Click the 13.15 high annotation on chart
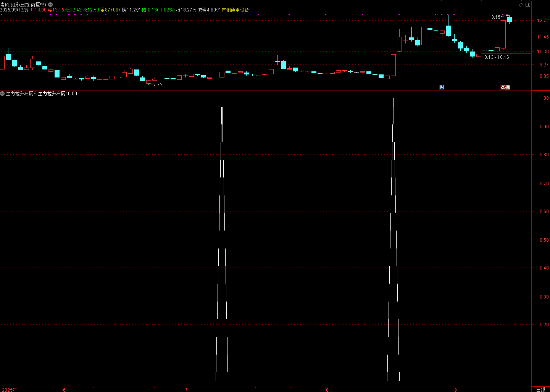 pos(494,17)
